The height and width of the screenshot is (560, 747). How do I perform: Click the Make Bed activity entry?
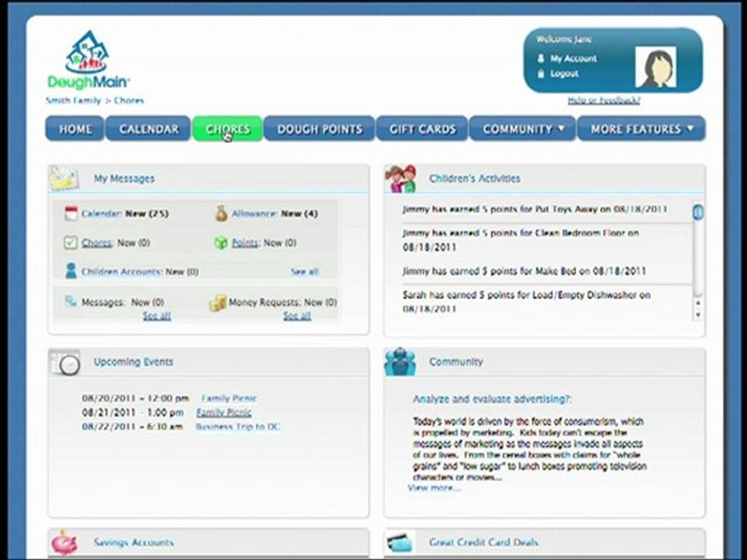524,271
